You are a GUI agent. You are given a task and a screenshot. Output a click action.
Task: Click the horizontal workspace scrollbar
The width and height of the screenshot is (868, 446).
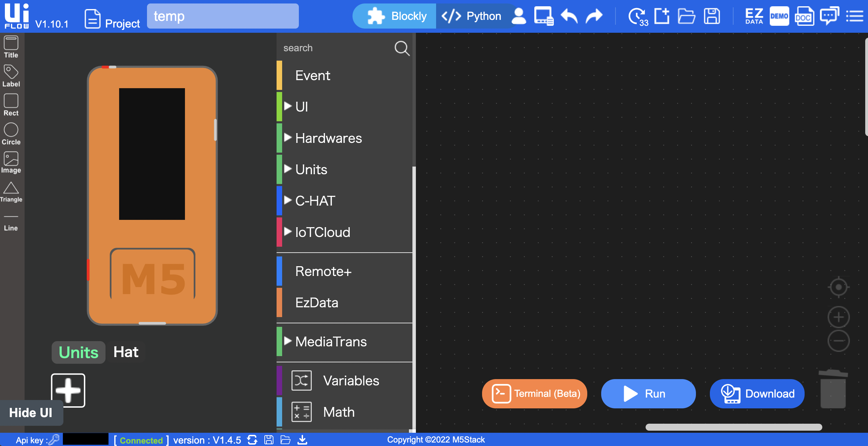tap(734, 427)
